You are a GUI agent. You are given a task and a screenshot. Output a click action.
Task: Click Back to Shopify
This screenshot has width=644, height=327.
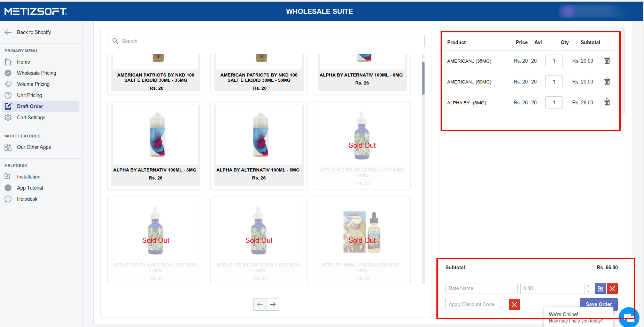(x=34, y=32)
